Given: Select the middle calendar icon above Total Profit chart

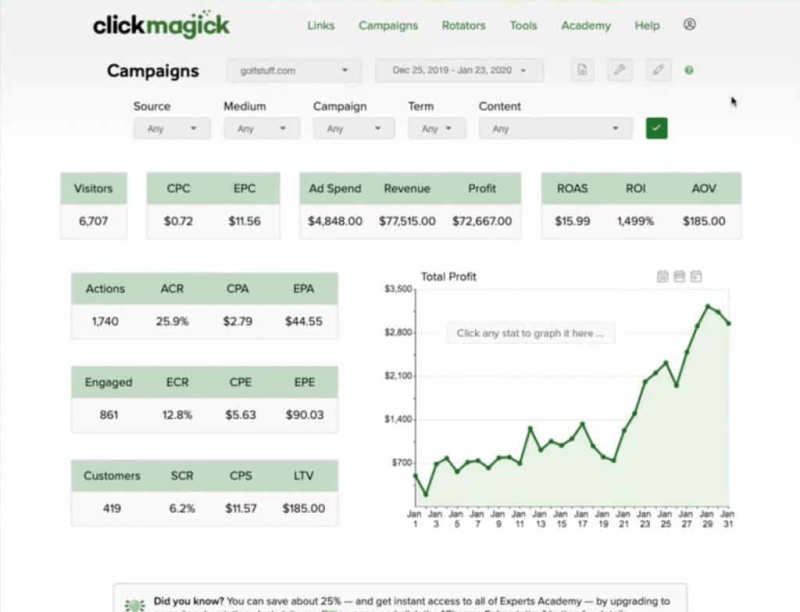Looking at the screenshot, I should (x=678, y=276).
